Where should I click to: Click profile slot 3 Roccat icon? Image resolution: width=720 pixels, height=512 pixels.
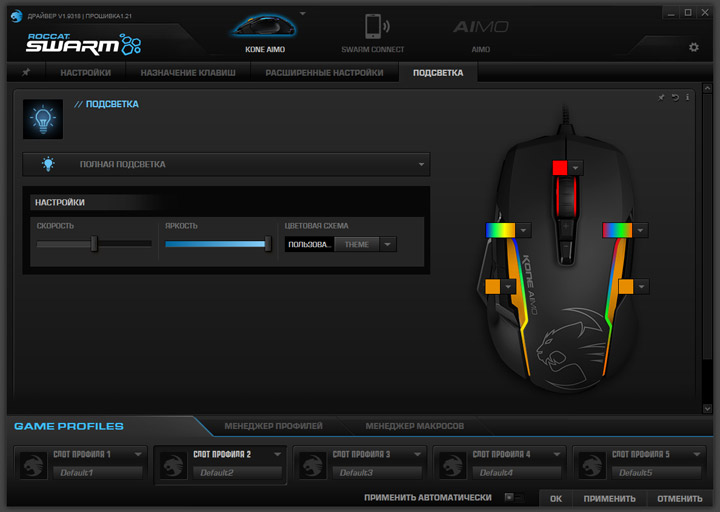tap(313, 465)
